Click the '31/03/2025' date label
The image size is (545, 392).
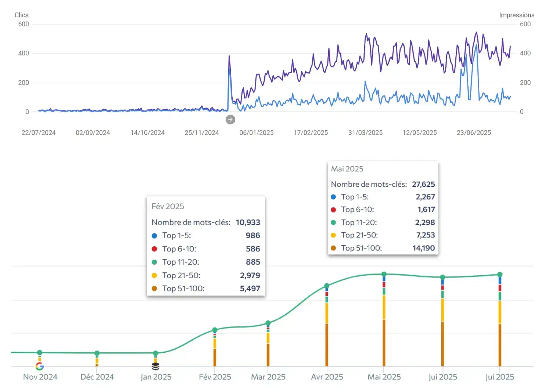pyautogui.click(x=366, y=133)
